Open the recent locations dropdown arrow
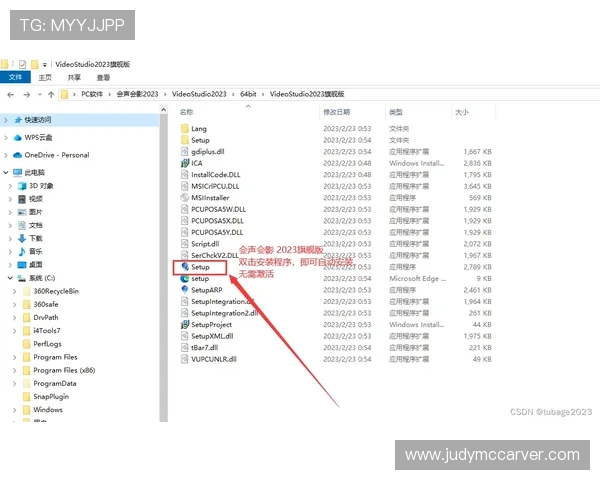This screenshot has height=480, width=600. [39, 95]
